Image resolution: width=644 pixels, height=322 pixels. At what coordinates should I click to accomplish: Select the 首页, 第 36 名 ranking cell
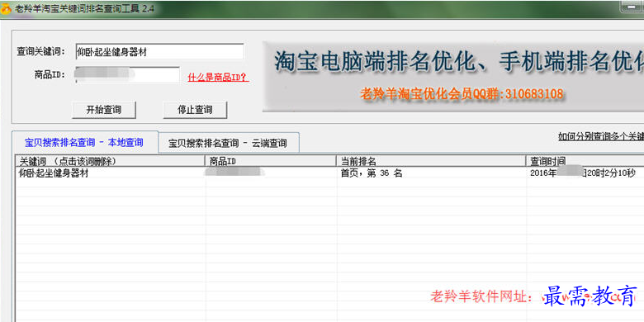coord(372,173)
